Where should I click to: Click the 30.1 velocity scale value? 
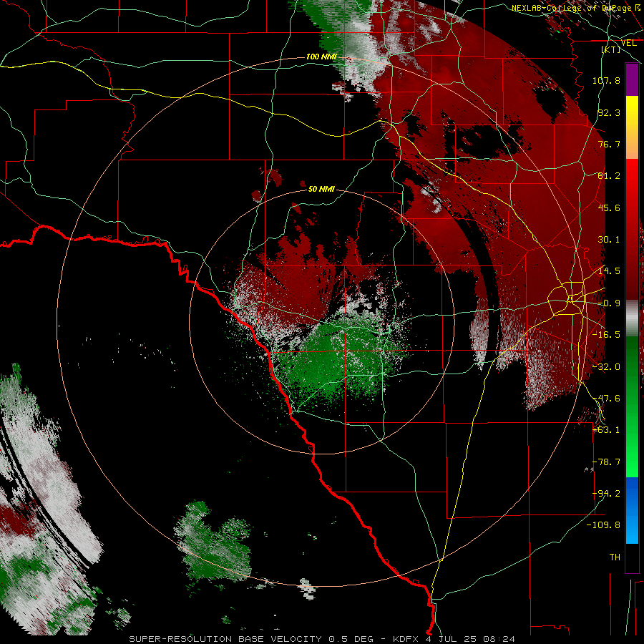[609, 240]
